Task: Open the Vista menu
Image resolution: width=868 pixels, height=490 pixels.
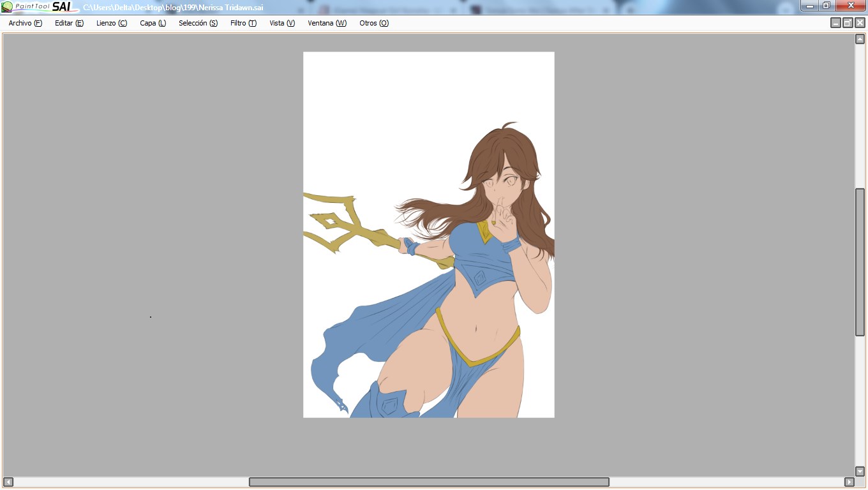Action: pos(282,23)
